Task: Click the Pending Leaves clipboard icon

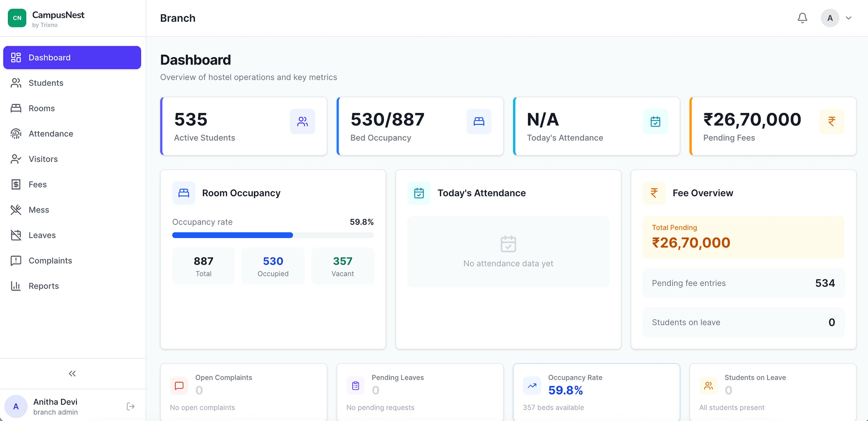Action: tap(355, 386)
